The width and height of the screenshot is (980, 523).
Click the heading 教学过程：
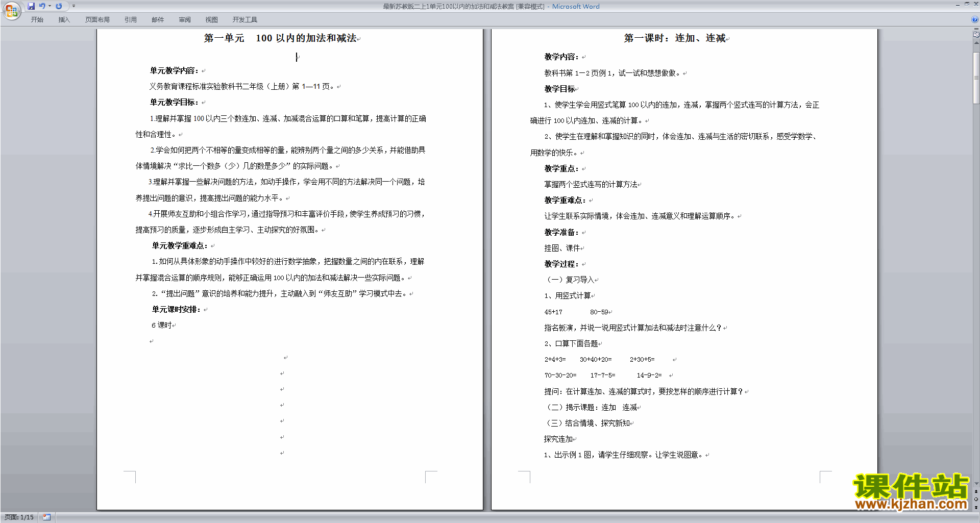point(561,264)
